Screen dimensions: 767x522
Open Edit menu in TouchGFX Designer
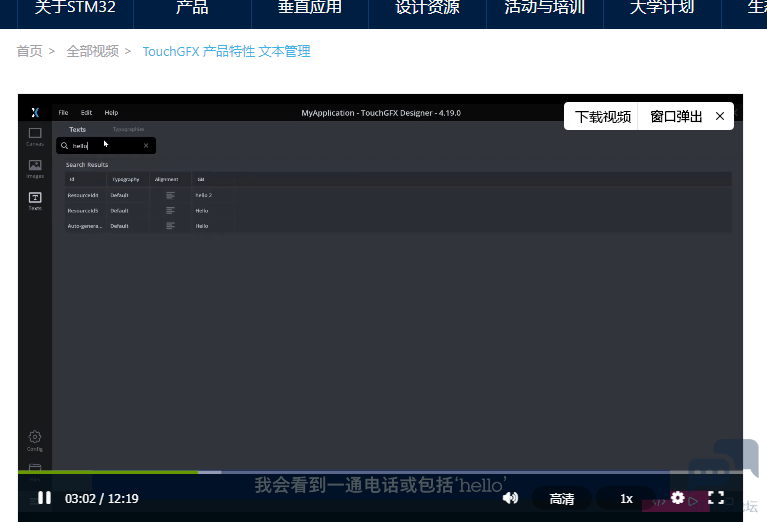[86, 113]
